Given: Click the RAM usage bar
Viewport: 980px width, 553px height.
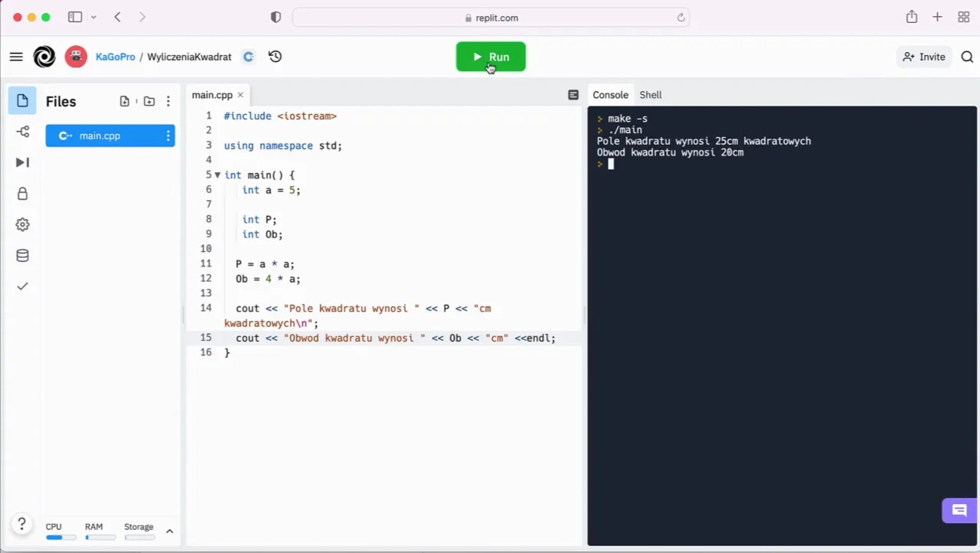Looking at the screenshot, I should point(100,538).
